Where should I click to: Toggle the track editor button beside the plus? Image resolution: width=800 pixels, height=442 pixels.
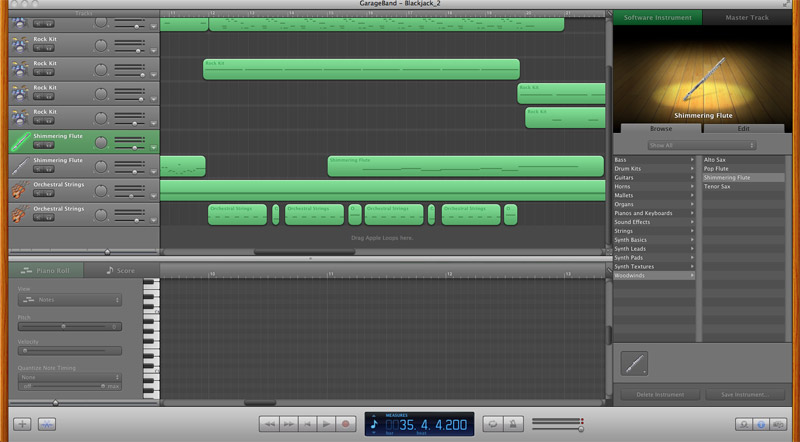(x=47, y=424)
